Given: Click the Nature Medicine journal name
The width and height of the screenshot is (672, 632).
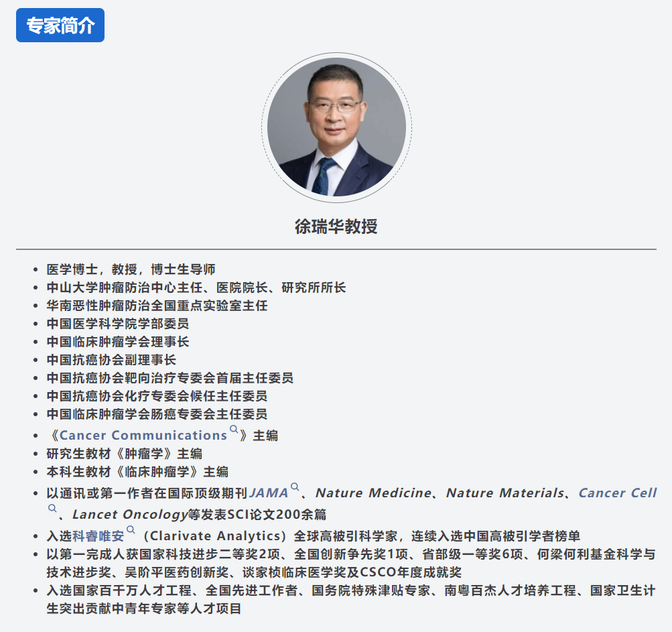Looking at the screenshot, I should click(373, 493).
